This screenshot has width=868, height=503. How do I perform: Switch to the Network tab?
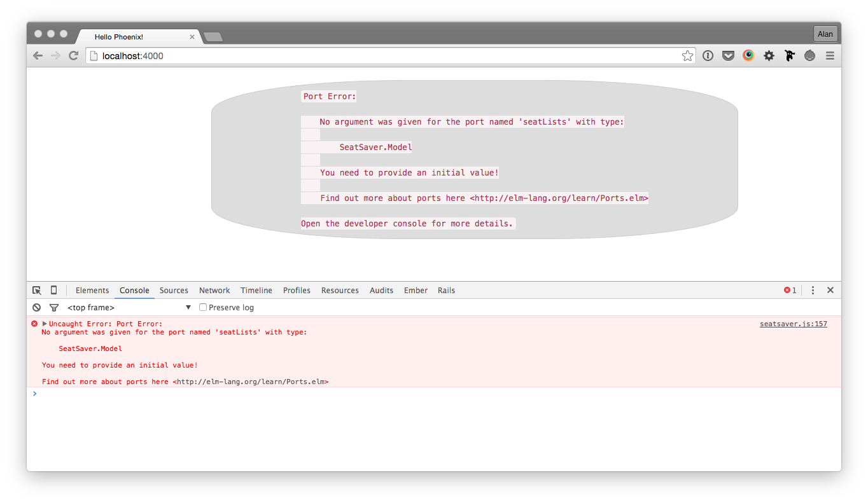(x=214, y=291)
